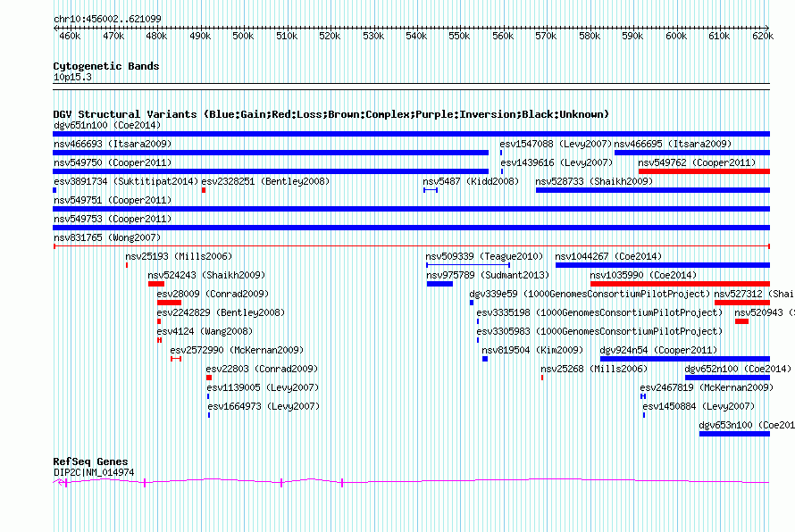Click nsv466695 (Itsara2009) label

[673, 144]
